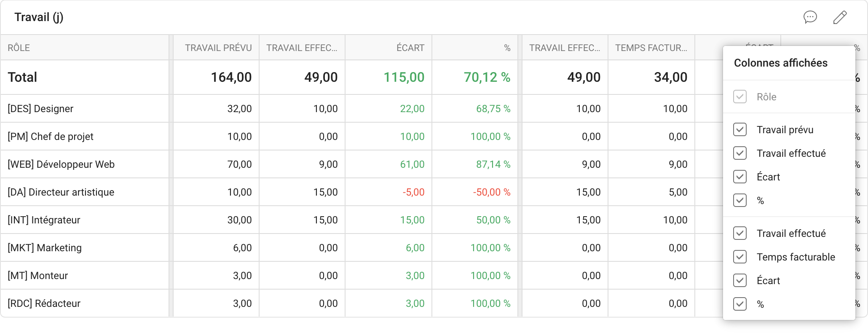Screen dimensions: 868x333
Task: Toggle the first Travail effectué checkbox
Action: 740,153
